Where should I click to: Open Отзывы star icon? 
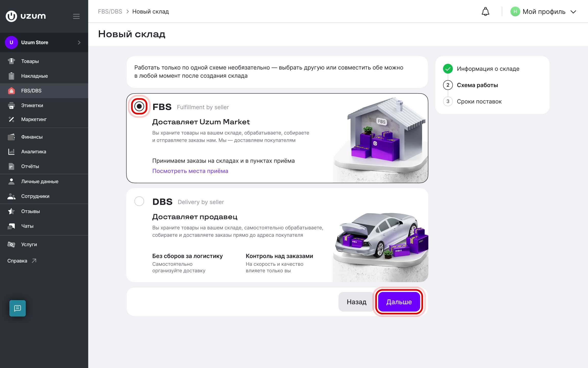point(11,211)
